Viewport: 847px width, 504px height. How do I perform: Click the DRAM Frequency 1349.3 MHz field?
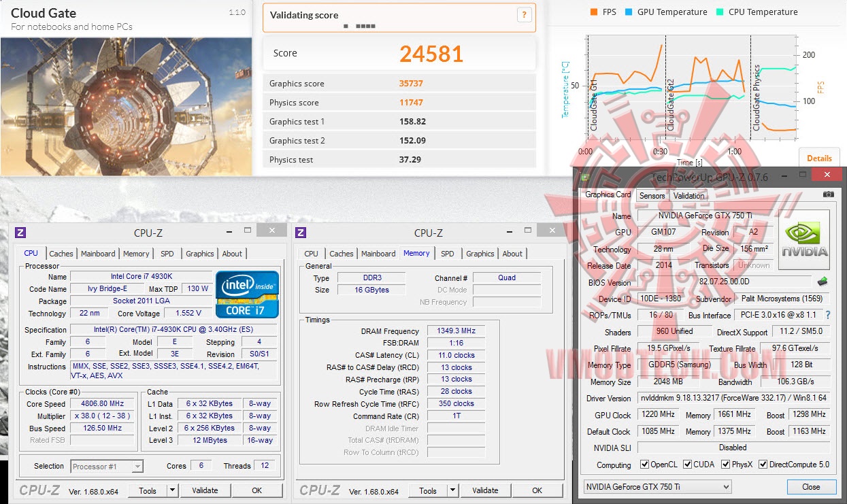456,331
